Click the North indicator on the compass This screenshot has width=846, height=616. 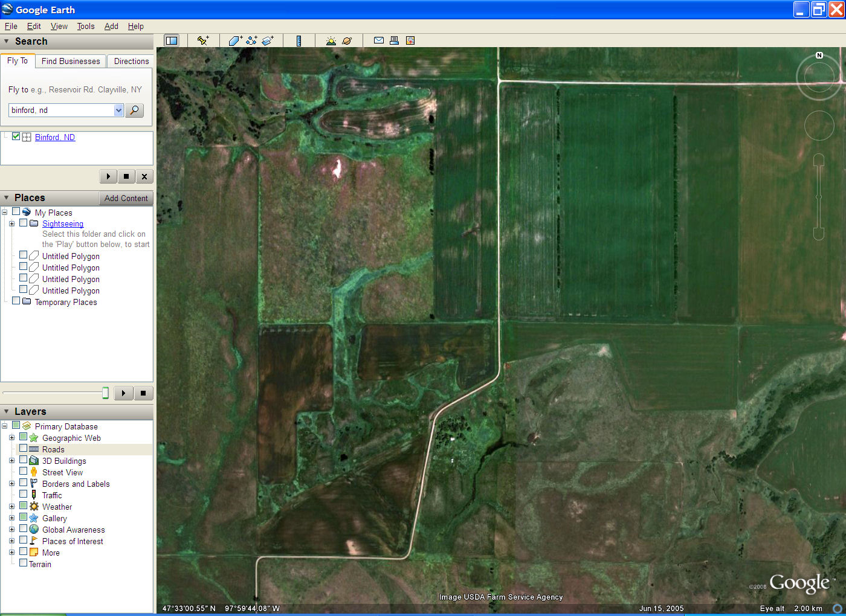(x=819, y=55)
